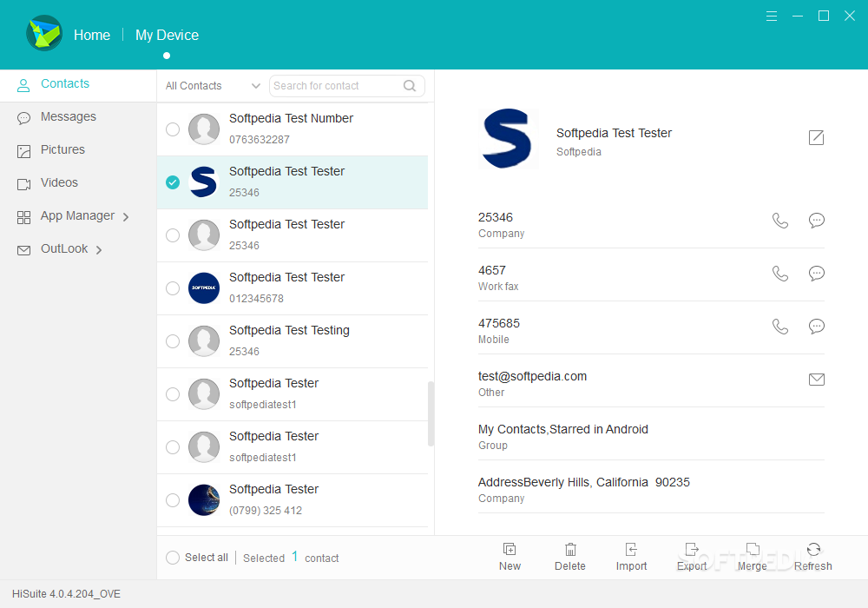Edit the contact with the pencil icon

click(816, 137)
